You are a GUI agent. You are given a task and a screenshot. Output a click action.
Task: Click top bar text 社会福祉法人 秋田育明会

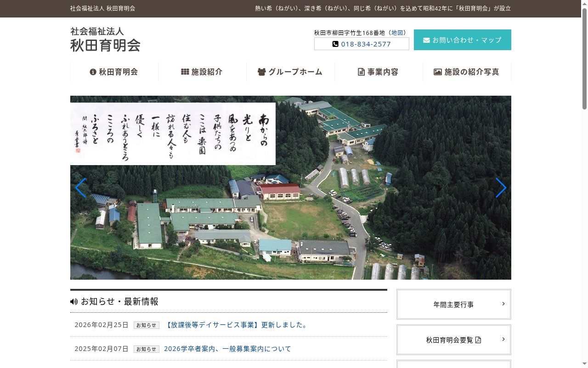102,8
